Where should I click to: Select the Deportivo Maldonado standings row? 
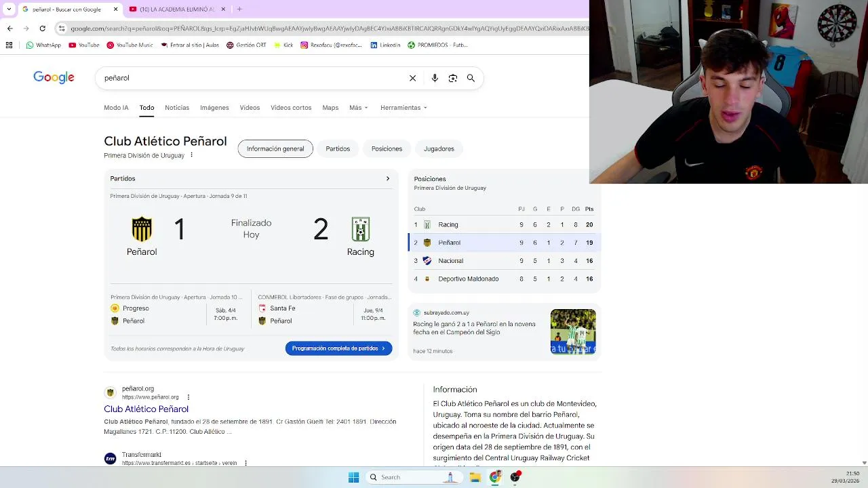504,279
